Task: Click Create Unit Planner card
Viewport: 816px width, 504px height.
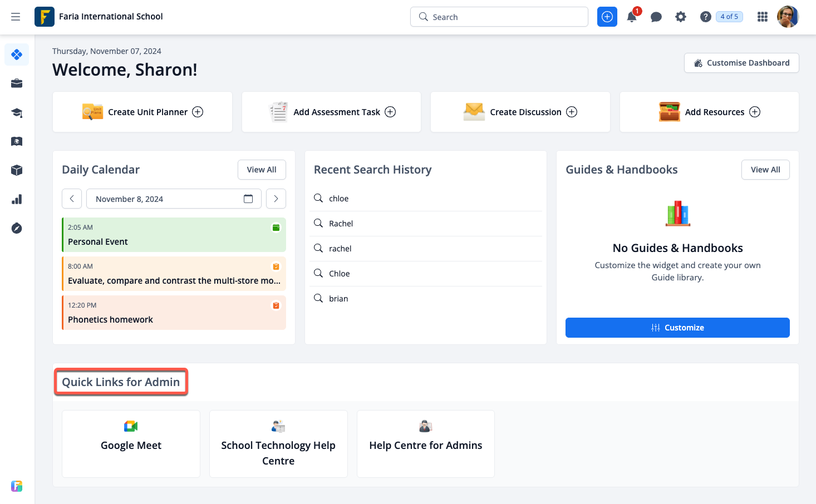Action: coord(142,112)
